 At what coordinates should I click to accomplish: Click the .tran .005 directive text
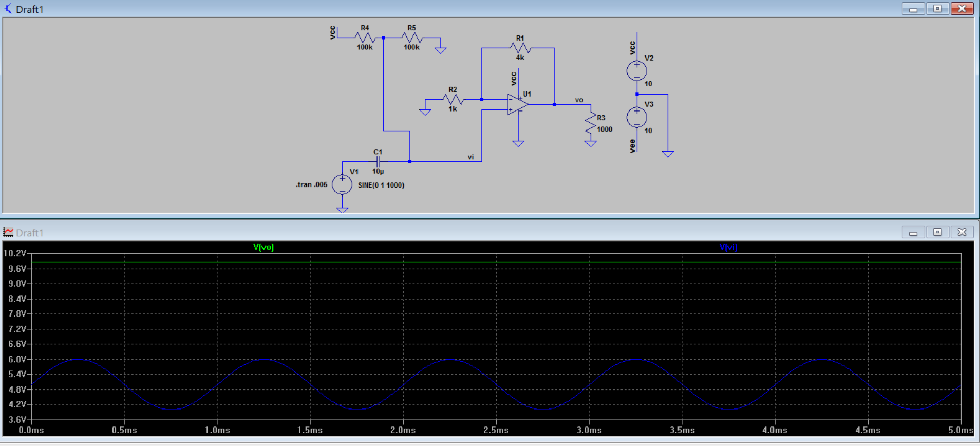[x=311, y=184]
